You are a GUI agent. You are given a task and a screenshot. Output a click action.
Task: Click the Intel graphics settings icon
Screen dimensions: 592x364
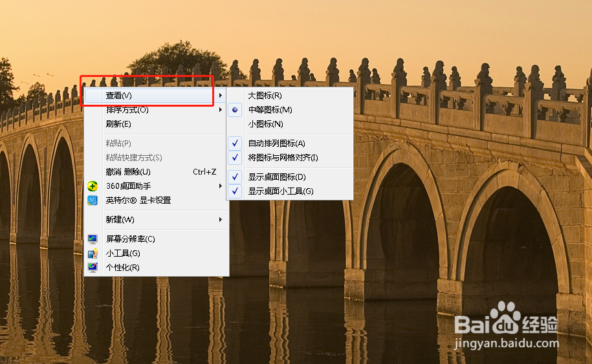[93, 200]
